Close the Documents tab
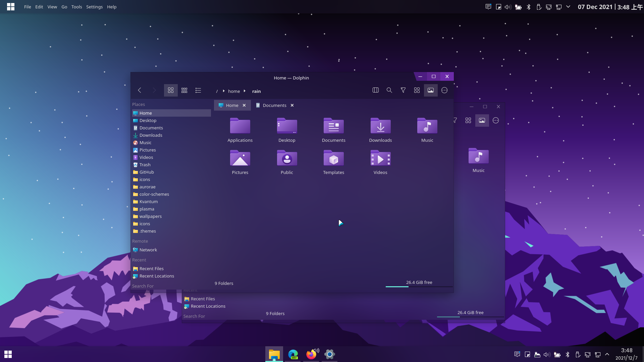Image resolution: width=644 pixels, height=362 pixels. coord(292,105)
